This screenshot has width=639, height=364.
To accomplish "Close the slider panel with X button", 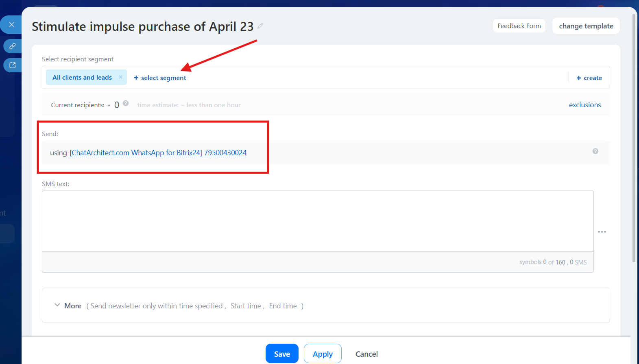I will point(12,25).
